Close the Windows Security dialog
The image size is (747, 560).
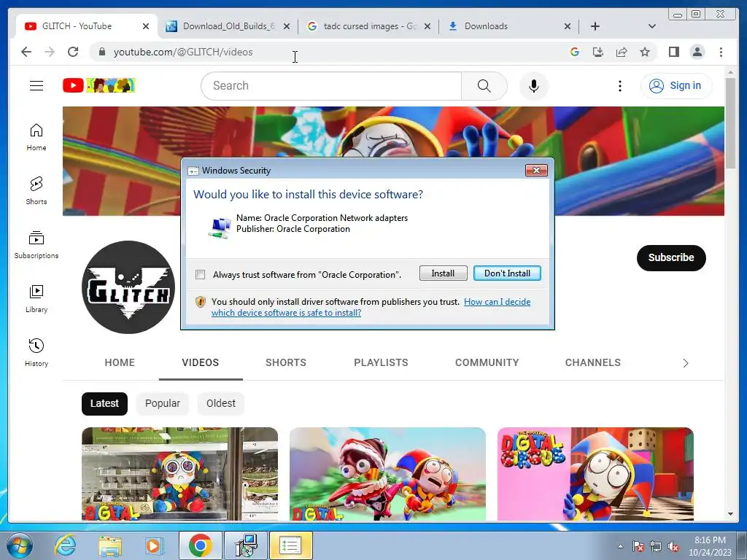[x=536, y=171]
